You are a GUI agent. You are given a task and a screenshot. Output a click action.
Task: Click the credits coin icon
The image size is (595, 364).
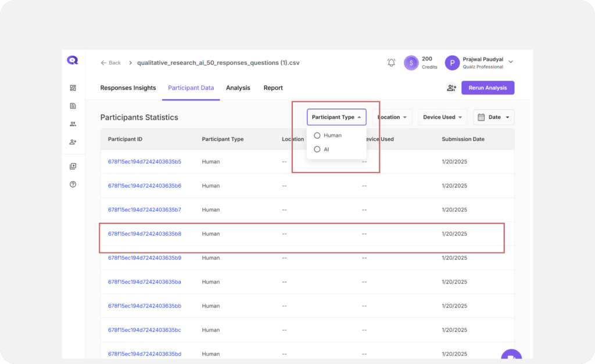(411, 63)
